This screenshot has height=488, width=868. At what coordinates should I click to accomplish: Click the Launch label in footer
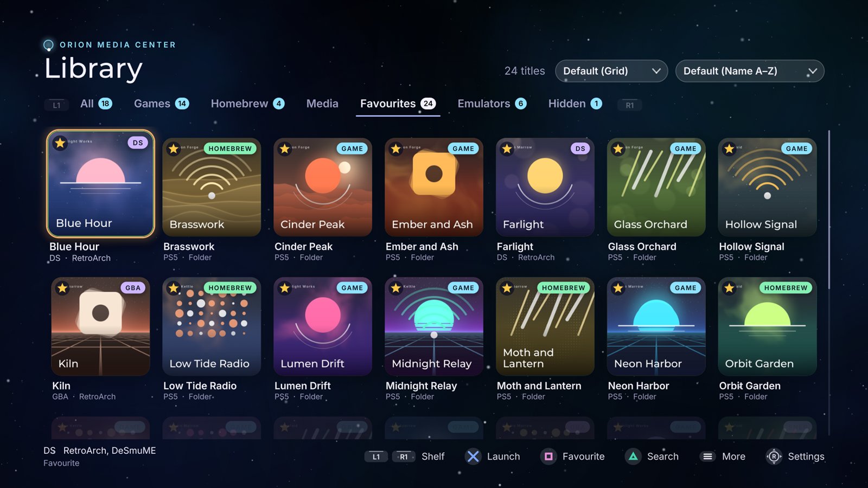pos(503,457)
